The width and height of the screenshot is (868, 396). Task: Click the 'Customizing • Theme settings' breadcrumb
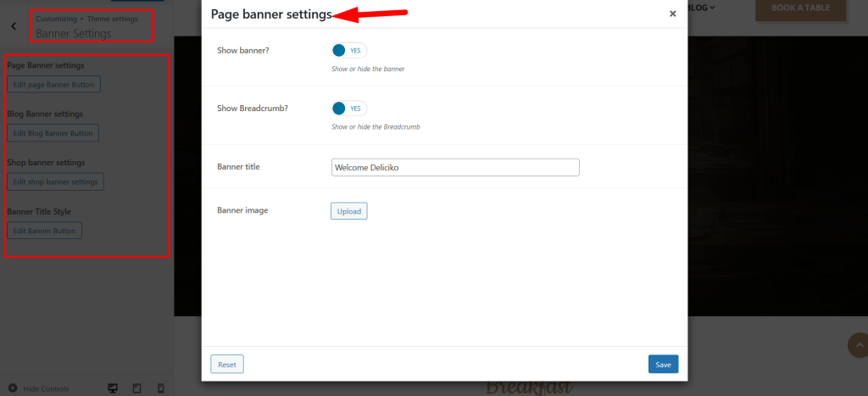[x=87, y=19]
